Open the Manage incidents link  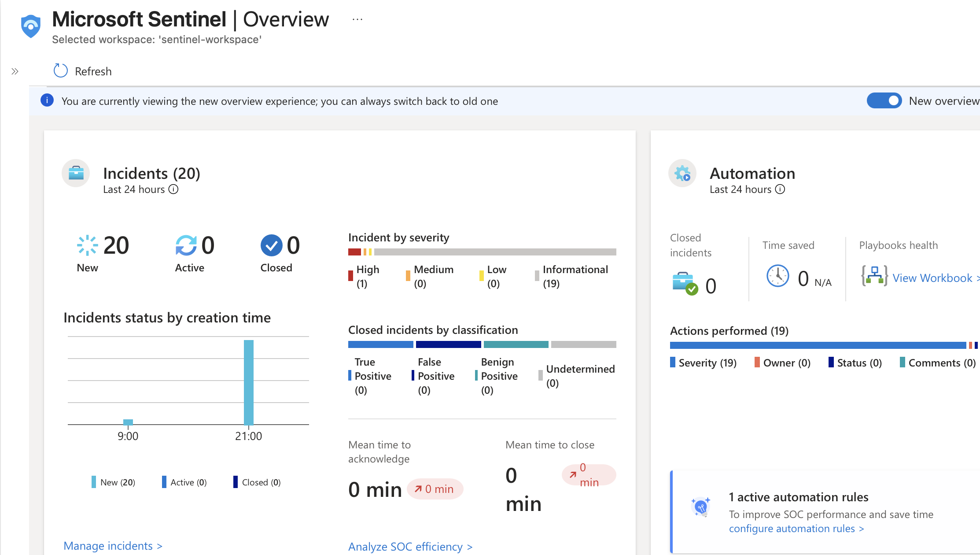point(113,546)
